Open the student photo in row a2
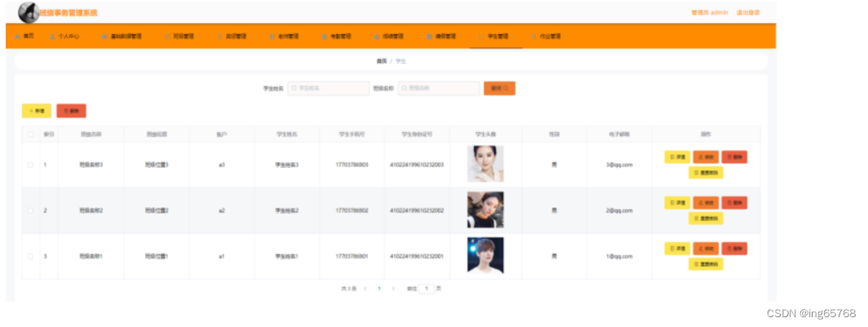868x327 pixels. (485, 210)
